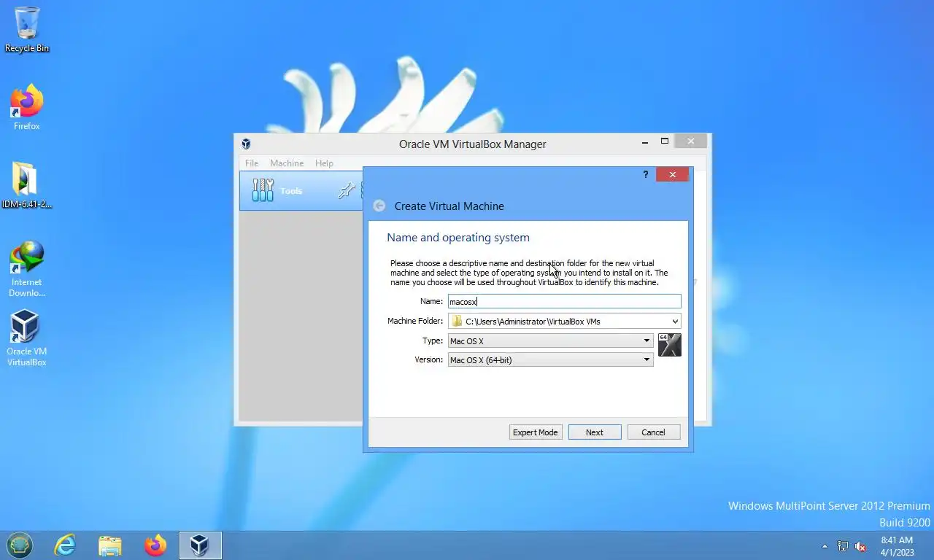Viewport: 934px width, 560px height.
Task: Click the pin icon beside Tools
Action: coord(346,190)
